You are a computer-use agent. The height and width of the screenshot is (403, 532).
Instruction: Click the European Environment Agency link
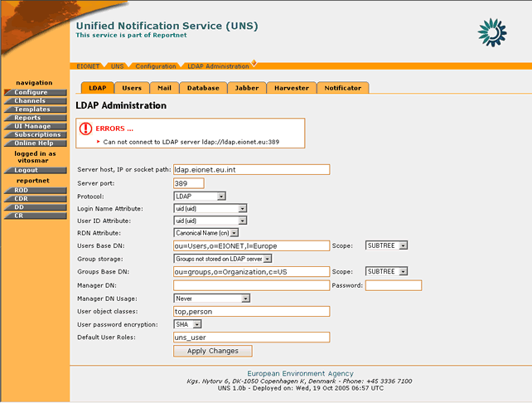(300, 373)
